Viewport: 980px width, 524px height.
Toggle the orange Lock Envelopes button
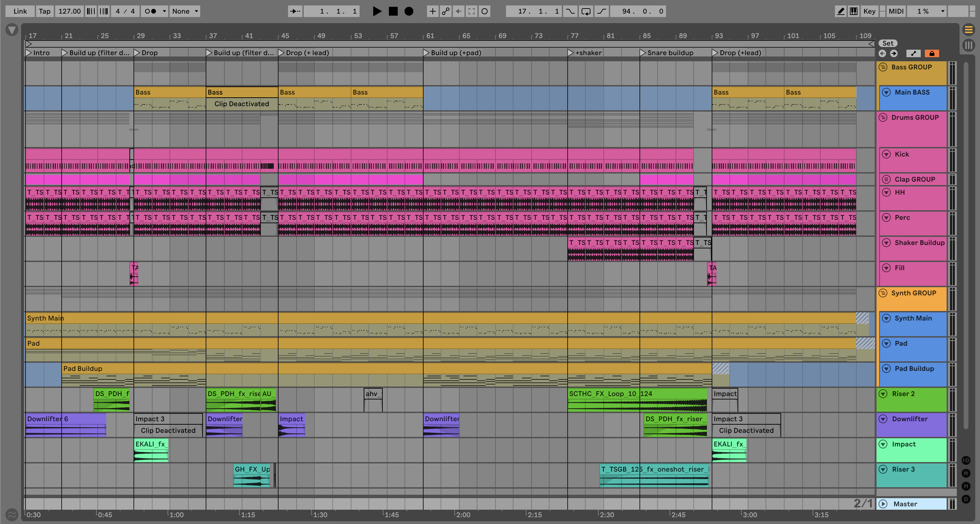coord(932,54)
